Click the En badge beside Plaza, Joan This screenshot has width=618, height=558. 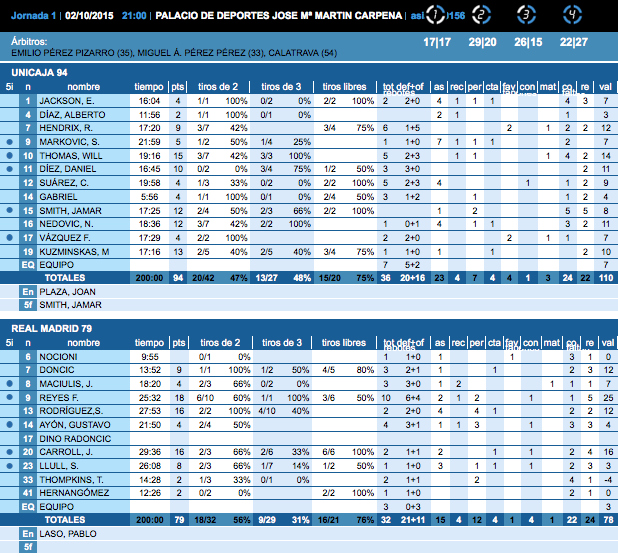point(28,290)
